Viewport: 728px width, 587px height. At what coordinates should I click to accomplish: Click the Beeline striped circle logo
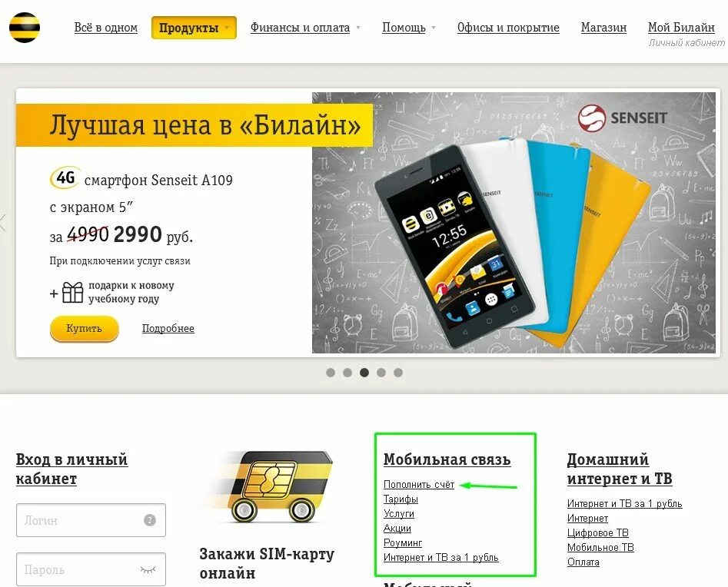point(24,28)
